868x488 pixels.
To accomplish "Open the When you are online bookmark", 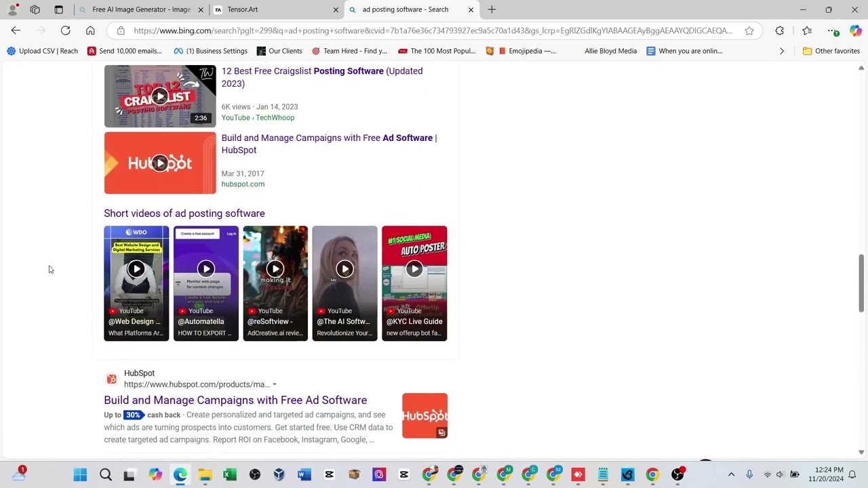I will click(684, 51).
